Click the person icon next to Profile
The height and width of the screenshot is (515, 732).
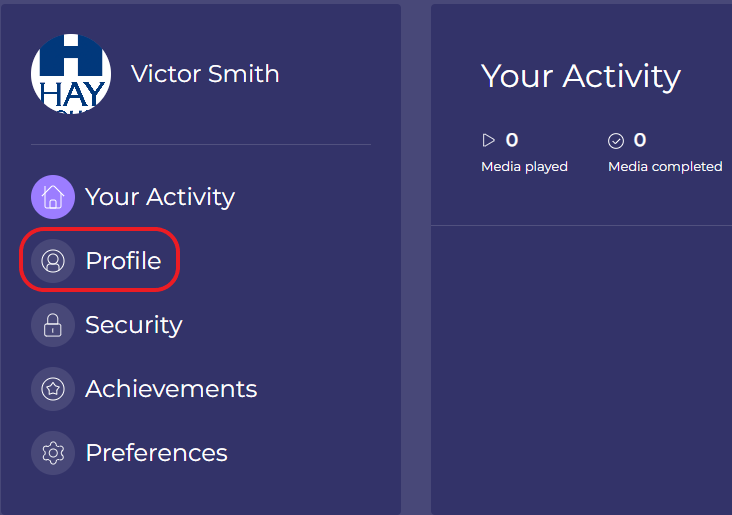pyautogui.click(x=53, y=261)
